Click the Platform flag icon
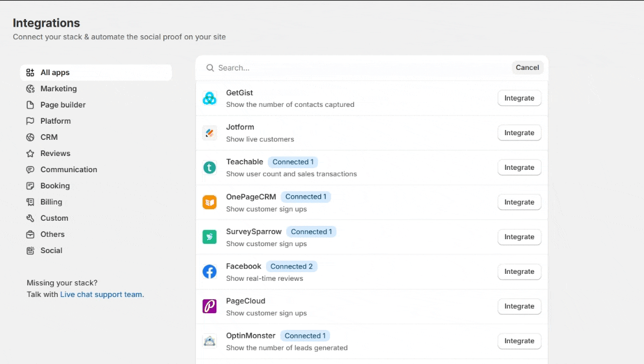 click(x=30, y=121)
